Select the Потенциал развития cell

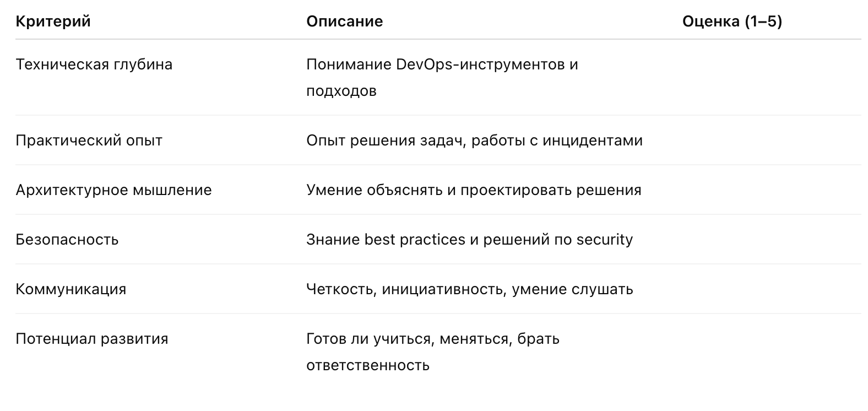point(91,339)
